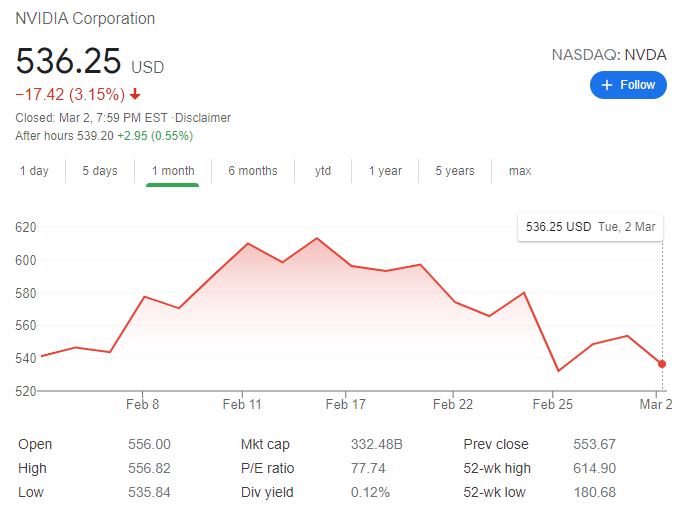Click the 560 y-axis label
681x521 pixels.
tap(26, 325)
